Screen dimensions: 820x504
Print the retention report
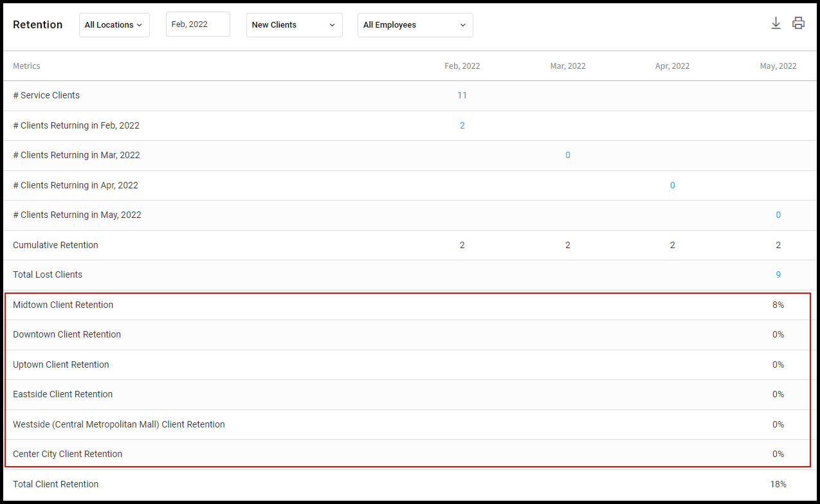(798, 23)
